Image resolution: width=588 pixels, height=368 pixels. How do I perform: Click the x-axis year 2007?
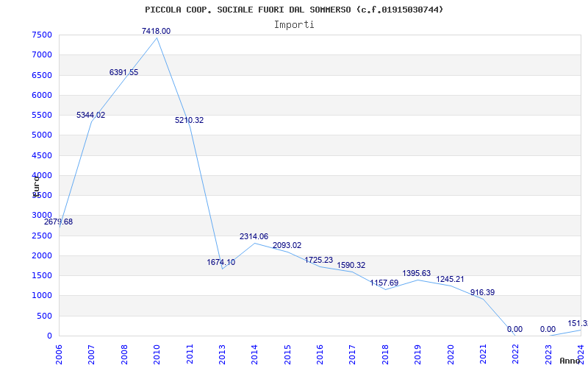tap(91, 354)
